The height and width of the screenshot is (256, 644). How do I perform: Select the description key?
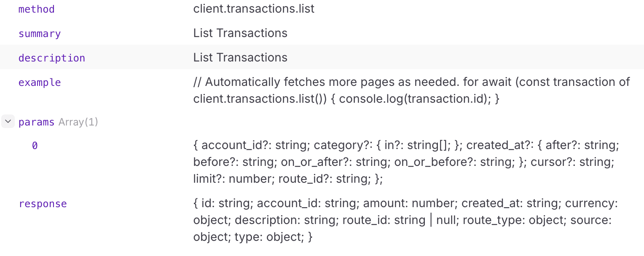pos(52,58)
